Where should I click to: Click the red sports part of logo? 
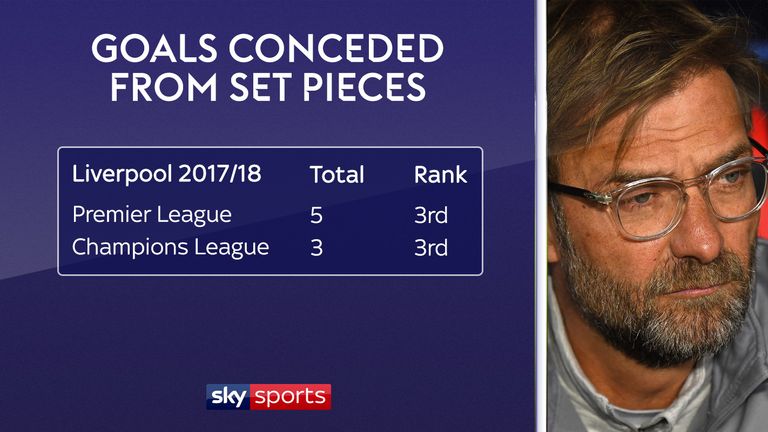290,396
